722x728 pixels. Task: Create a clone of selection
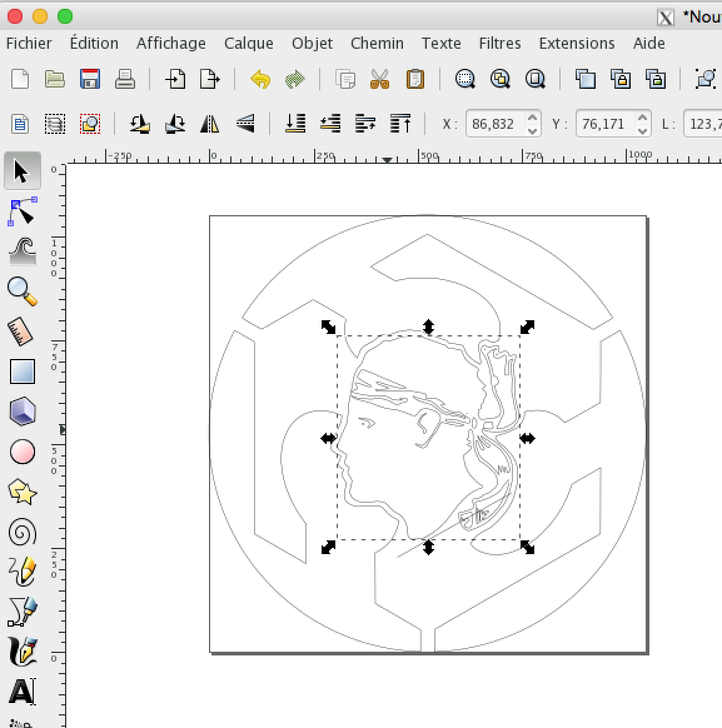coord(621,79)
